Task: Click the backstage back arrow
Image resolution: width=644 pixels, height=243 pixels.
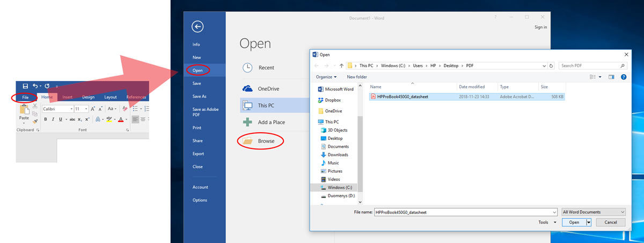Action: click(197, 26)
